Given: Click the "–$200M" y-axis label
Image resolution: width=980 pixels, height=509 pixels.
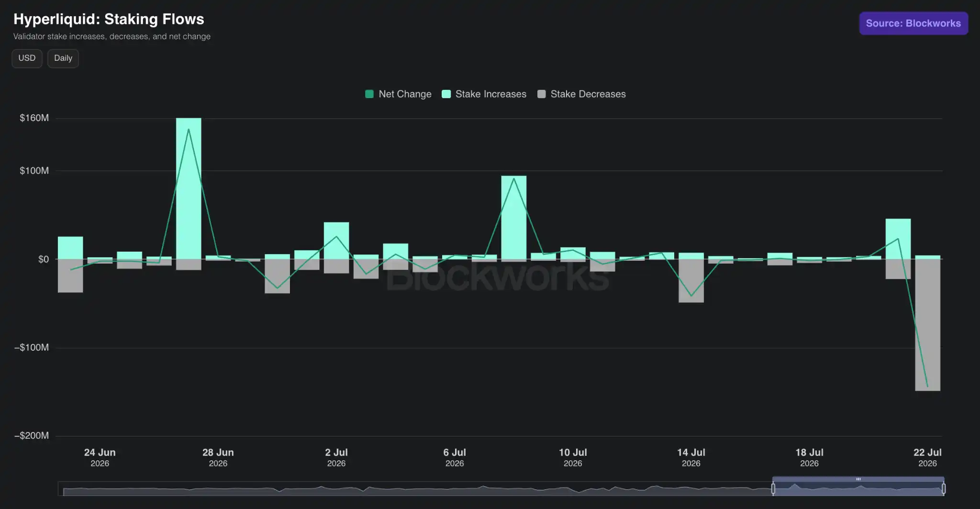Looking at the screenshot, I should pyautogui.click(x=32, y=435).
